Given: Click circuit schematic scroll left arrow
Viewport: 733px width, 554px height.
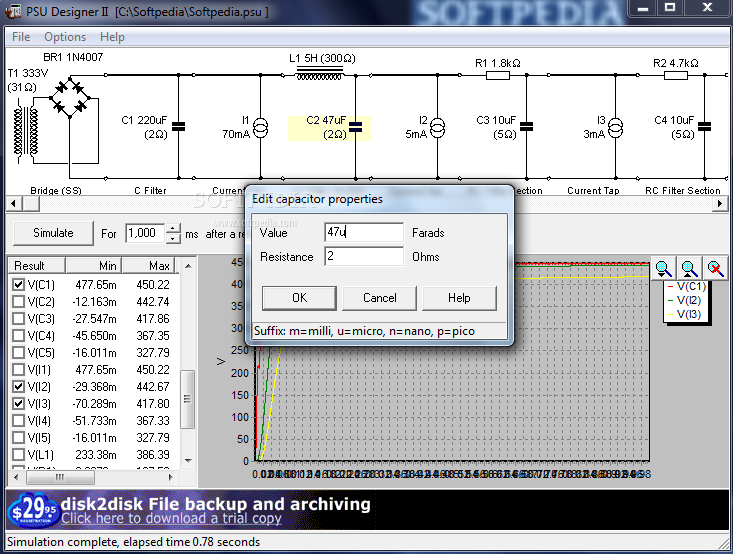Looking at the screenshot, I should tap(13, 204).
